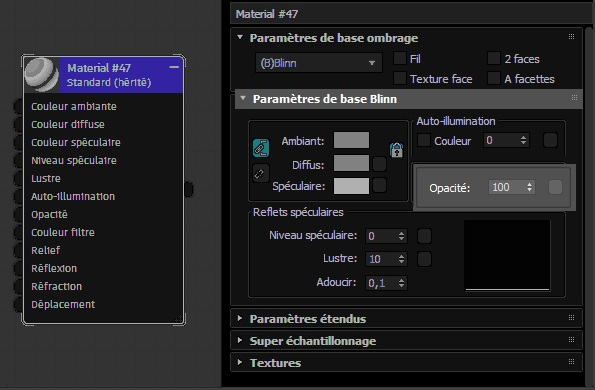Click the Paramètres de base Blinn grip icon
The width and height of the screenshot is (595, 390).
coord(575,98)
